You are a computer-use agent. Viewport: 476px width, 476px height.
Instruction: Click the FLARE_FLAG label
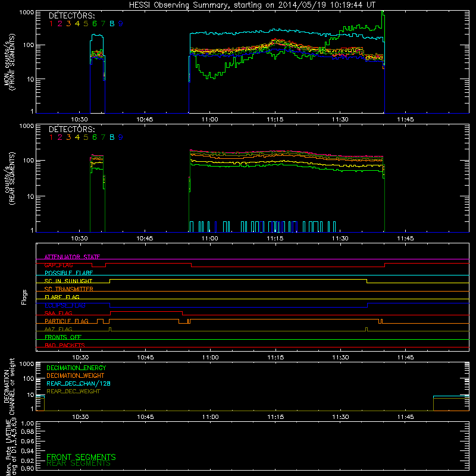click(x=62, y=297)
